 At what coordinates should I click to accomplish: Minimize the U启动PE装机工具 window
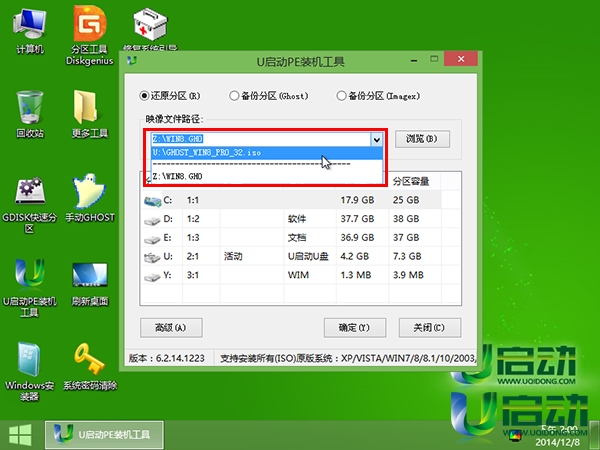tap(414, 60)
